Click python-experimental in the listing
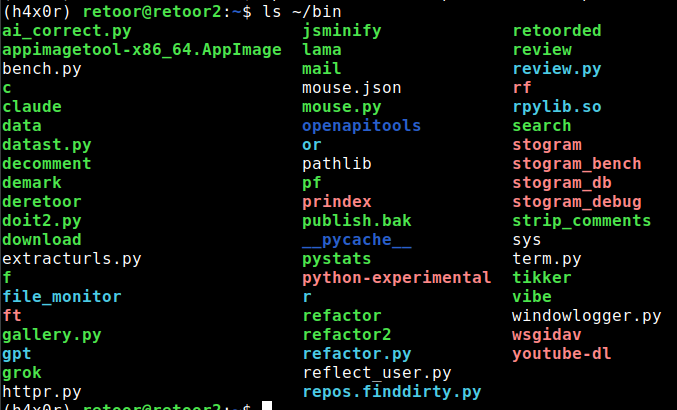This screenshot has height=410, width=677. 396,278
